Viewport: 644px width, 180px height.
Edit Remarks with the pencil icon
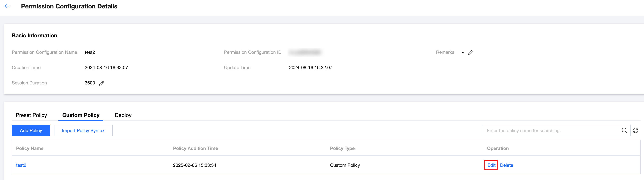pos(470,52)
